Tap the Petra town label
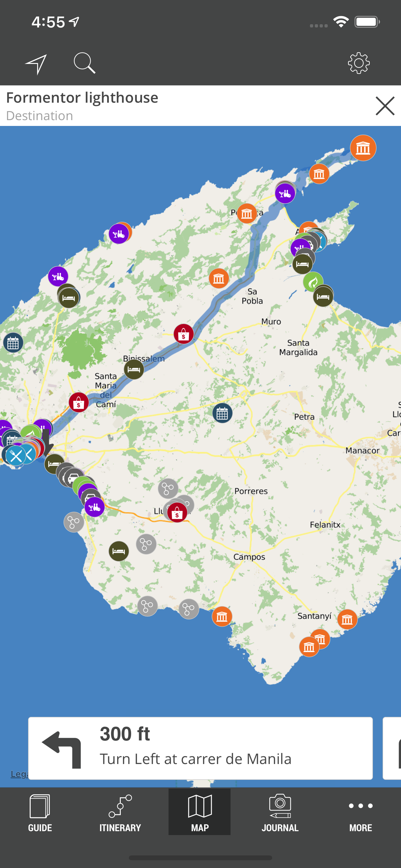This screenshot has width=401, height=868. tap(304, 417)
